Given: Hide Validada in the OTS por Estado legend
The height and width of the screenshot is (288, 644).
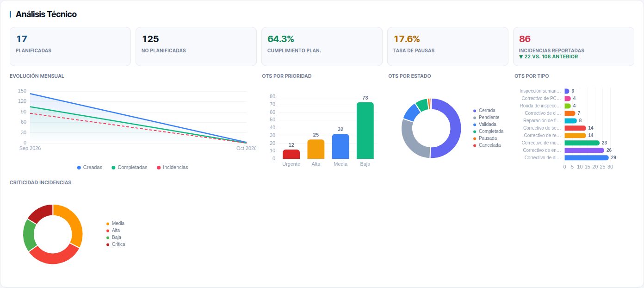Looking at the screenshot, I should (x=484, y=125).
